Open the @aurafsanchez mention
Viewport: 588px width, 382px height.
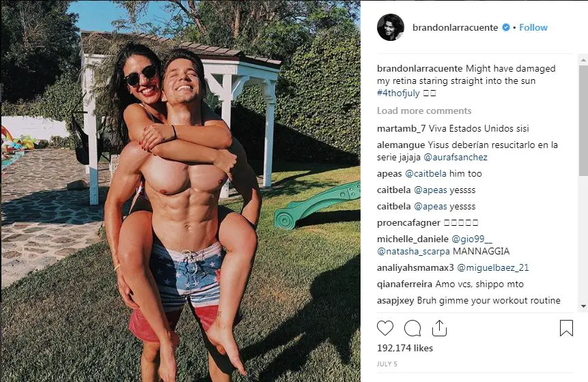tap(456, 158)
